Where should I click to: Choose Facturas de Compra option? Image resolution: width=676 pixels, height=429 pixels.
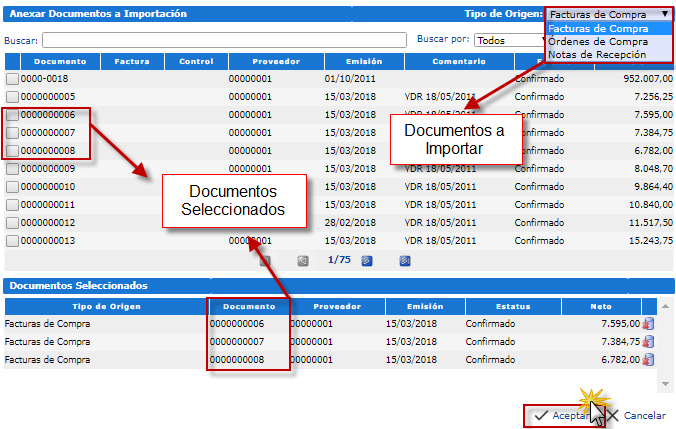point(609,29)
